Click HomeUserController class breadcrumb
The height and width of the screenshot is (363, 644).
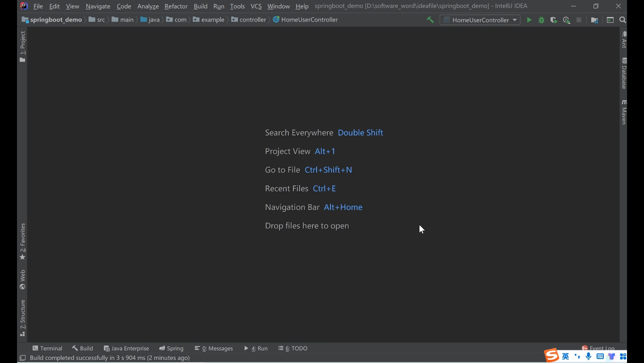click(305, 20)
